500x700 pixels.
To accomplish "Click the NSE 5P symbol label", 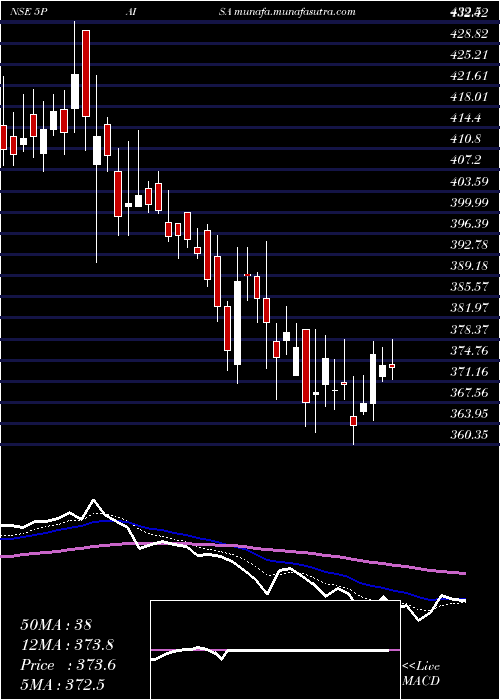I will coord(29,12).
